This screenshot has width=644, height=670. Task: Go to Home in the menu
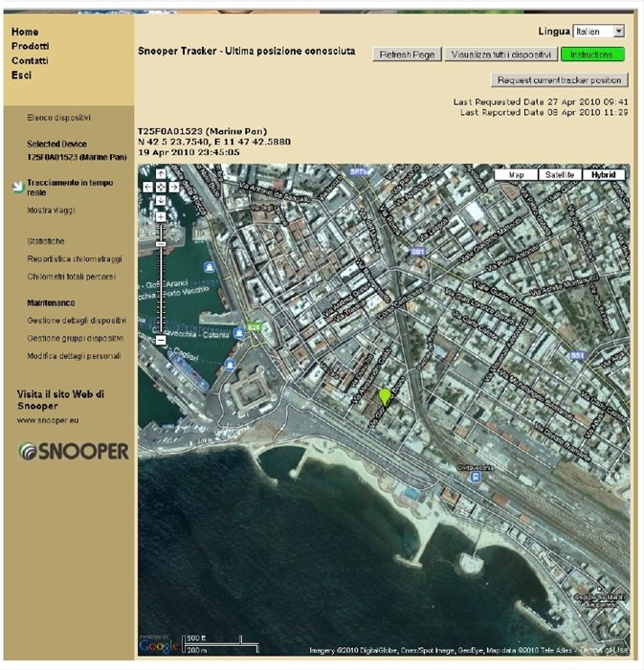(x=25, y=32)
